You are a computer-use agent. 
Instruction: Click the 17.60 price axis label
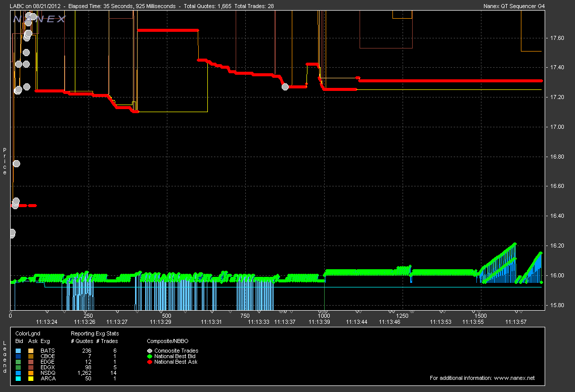click(x=557, y=38)
